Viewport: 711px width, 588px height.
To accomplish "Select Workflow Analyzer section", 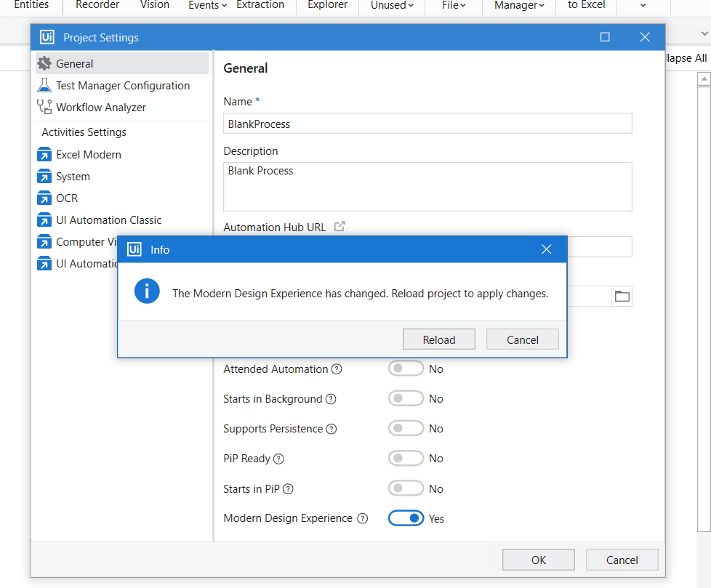I will pos(122,107).
